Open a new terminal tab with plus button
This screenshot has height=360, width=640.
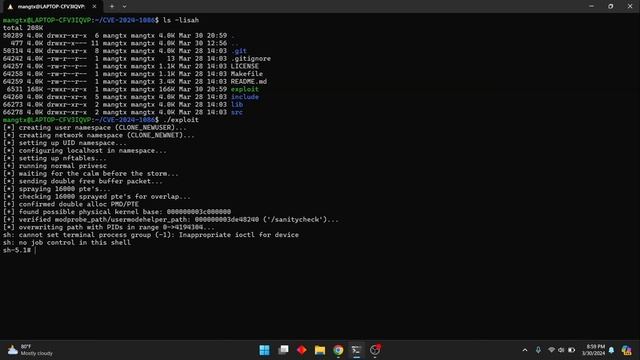(x=112, y=7)
